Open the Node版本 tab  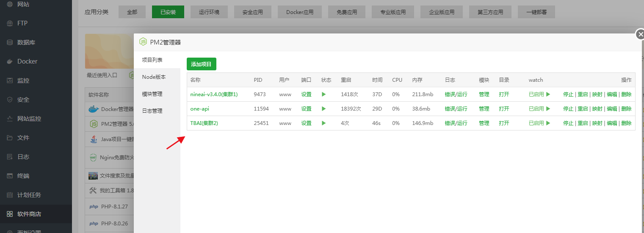pos(157,77)
